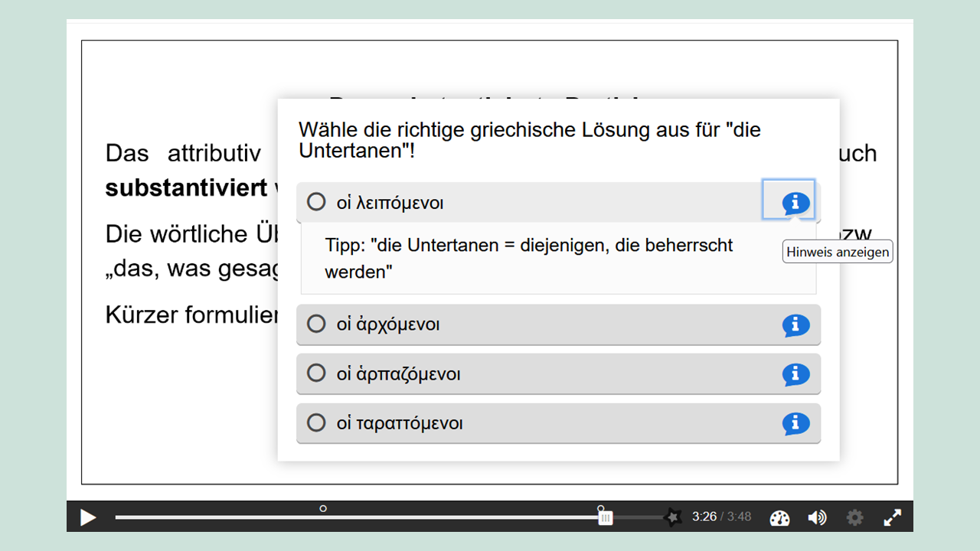Jump to first interaction marker on timeline

[323, 508]
